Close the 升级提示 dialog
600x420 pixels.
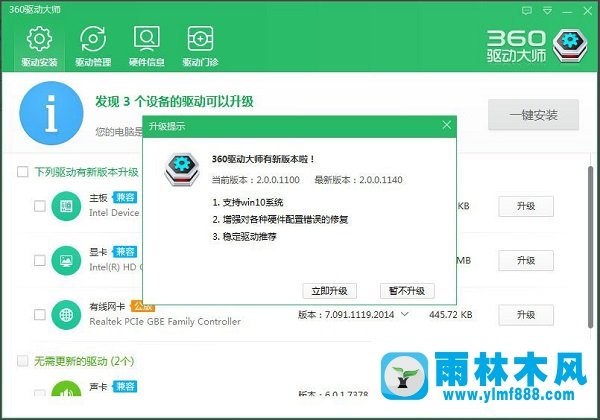click(446, 125)
